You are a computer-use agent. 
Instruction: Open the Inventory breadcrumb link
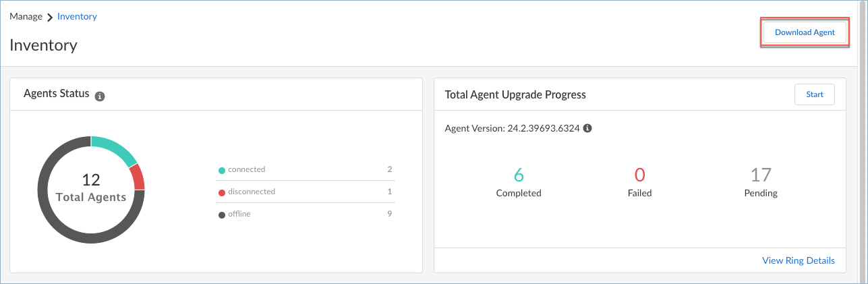(77, 16)
